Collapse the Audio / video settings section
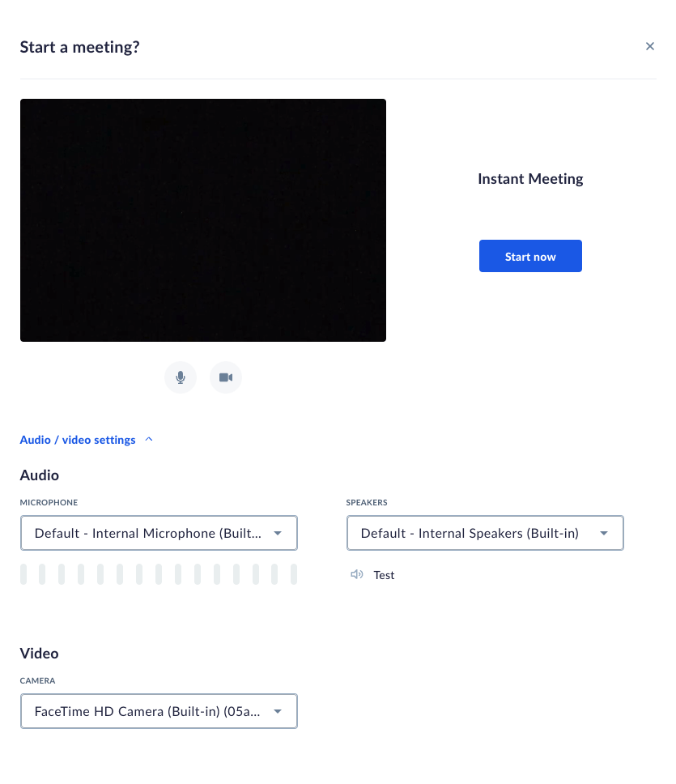This screenshot has height=784, width=676. pyautogui.click(x=149, y=439)
